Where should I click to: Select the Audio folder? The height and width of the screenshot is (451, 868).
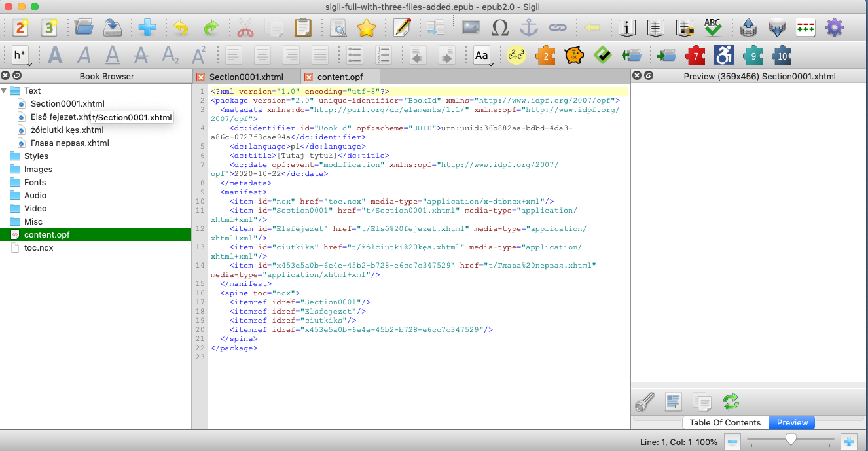point(35,195)
